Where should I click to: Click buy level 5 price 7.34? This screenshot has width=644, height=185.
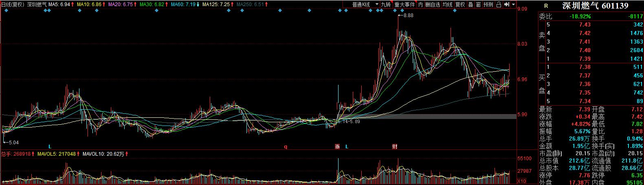click(585, 101)
